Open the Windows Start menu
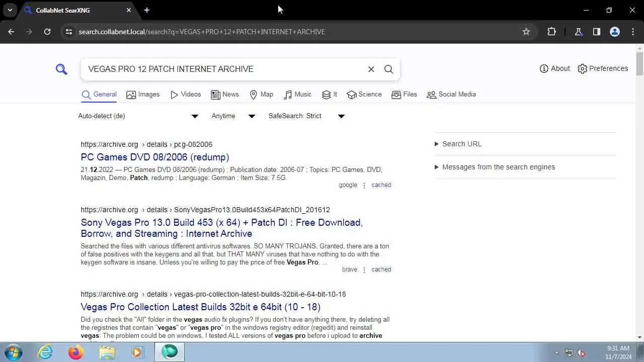This screenshot has width=644, height=362. [14, 352]
